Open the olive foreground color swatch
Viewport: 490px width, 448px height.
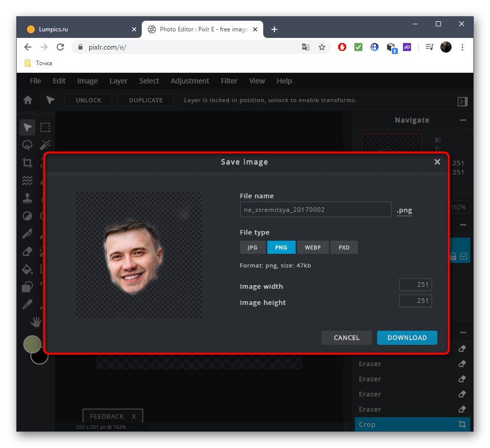(32, 344)
